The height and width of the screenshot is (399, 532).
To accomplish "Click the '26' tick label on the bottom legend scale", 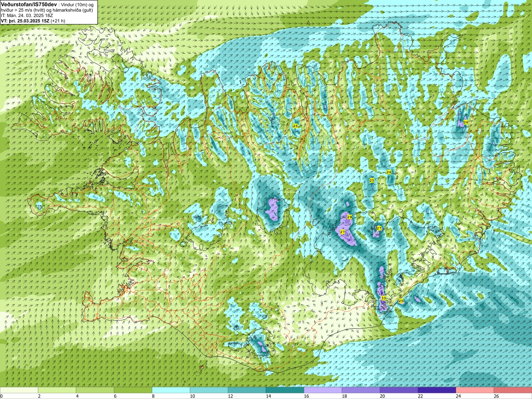I will click(496, 397).
